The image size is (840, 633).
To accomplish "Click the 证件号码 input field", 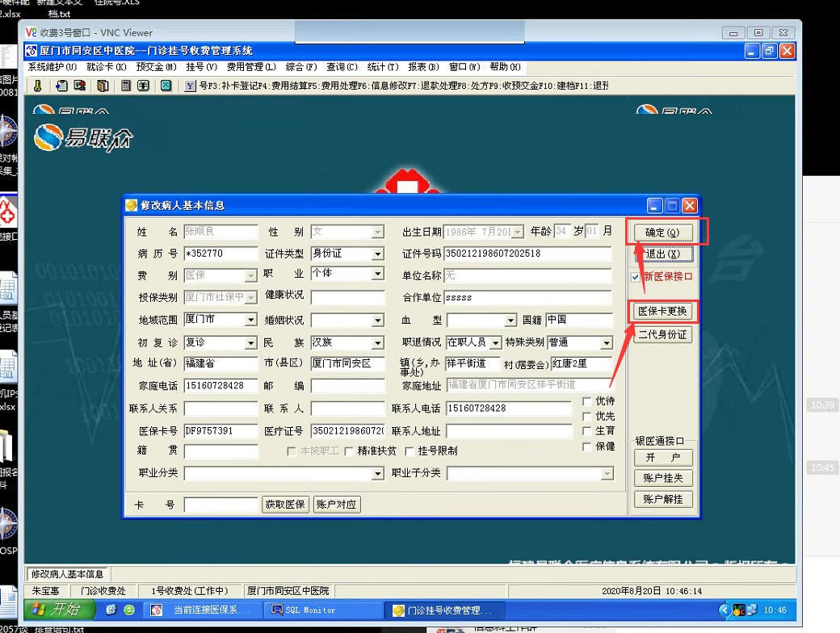I will (x=527, y=254).
